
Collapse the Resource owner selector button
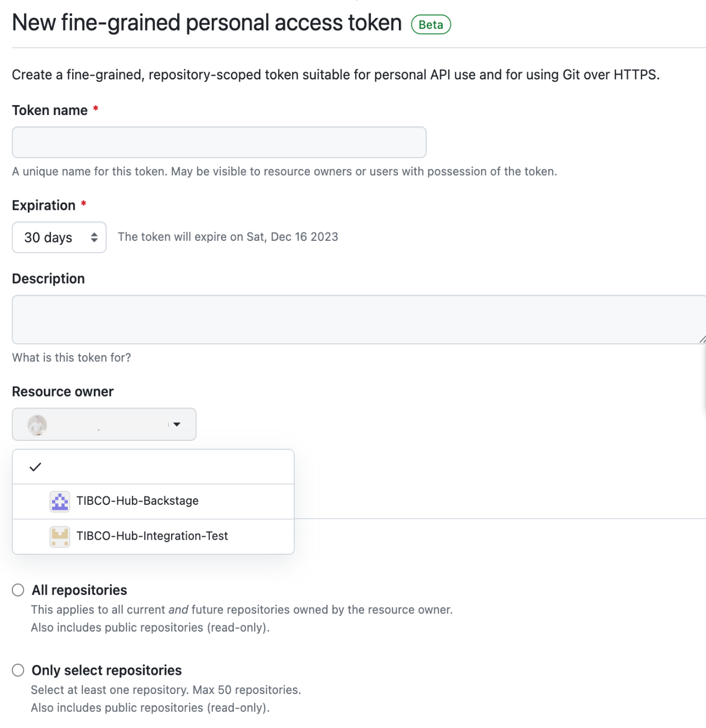pyautogui.click(x=104, y=424)
